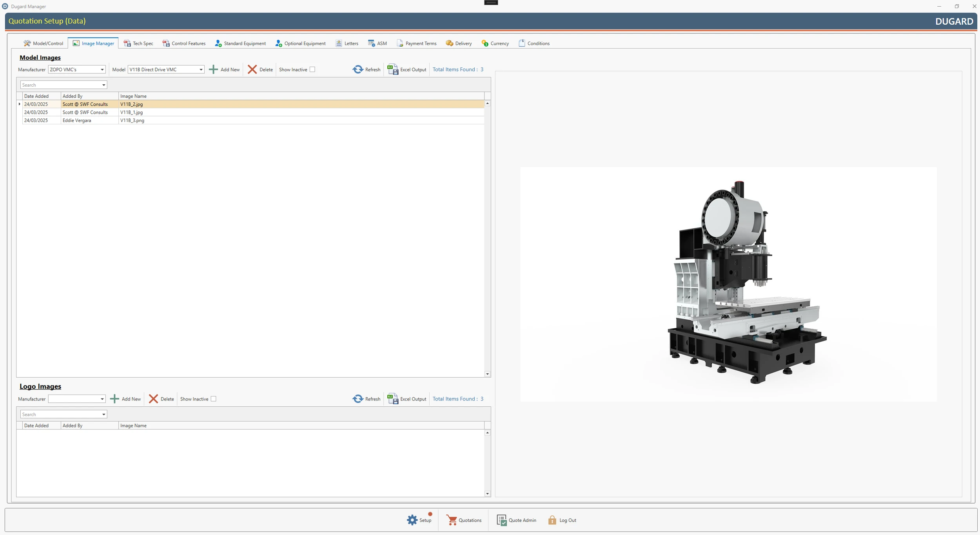Open the Optional Equipment section
Screen dimensions: 980x535
click(x=278, y=43)
